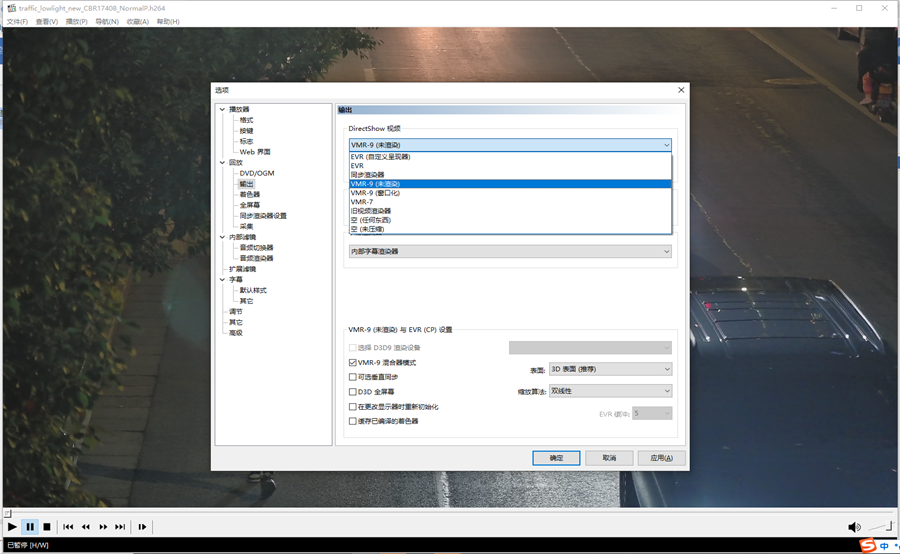
Task: Mute audio using the speaker icon
Action: [x=854, y=527]
